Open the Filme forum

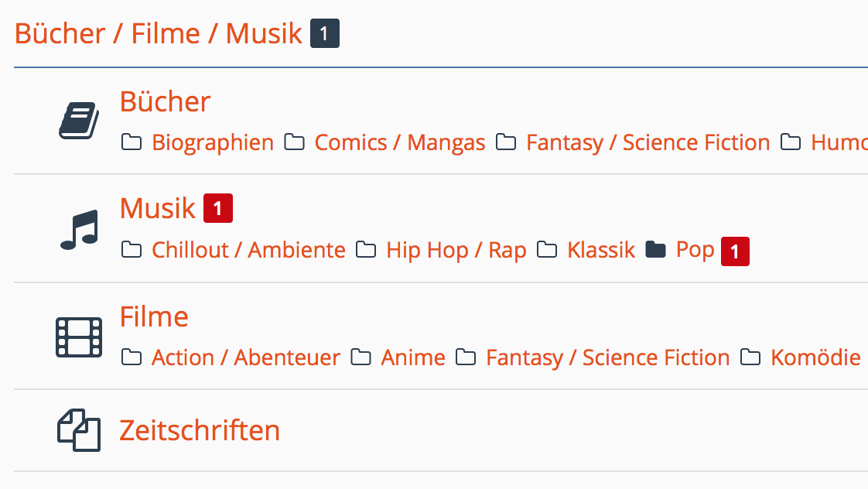tap(154, 316)
